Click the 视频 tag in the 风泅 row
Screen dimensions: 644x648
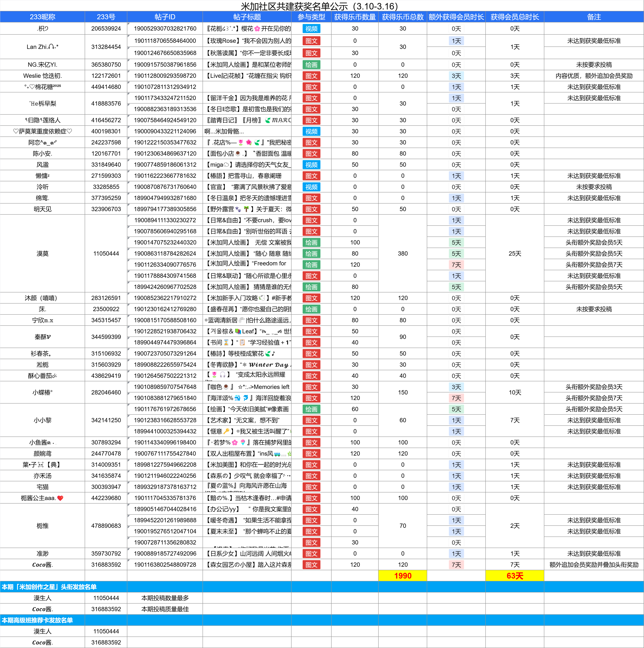click(x=311, y=165)
